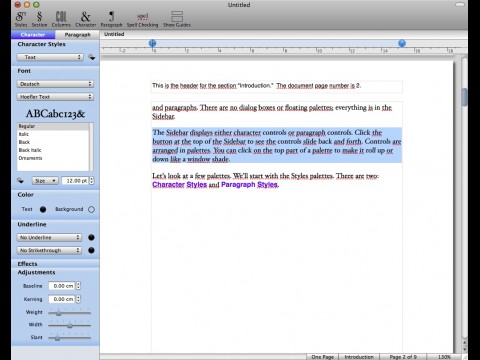This screenshot has height=360, width=480.
Task: Click the font size stepper arrows
Action: [92, 181]
